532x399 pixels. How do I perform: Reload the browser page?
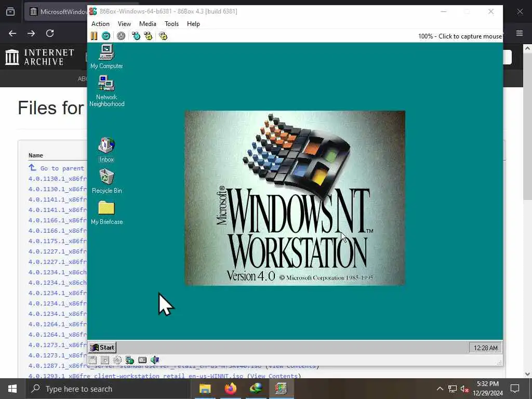pyautogui.click(x=50, y=33)
